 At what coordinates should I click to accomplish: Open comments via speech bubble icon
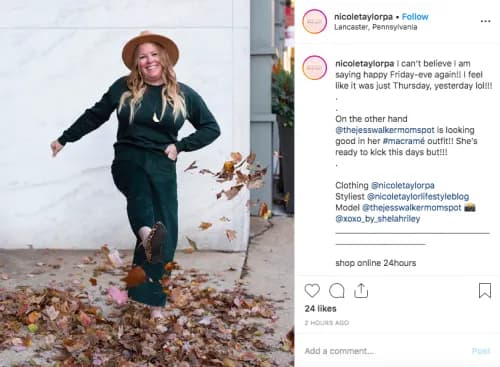pos(337,291)
